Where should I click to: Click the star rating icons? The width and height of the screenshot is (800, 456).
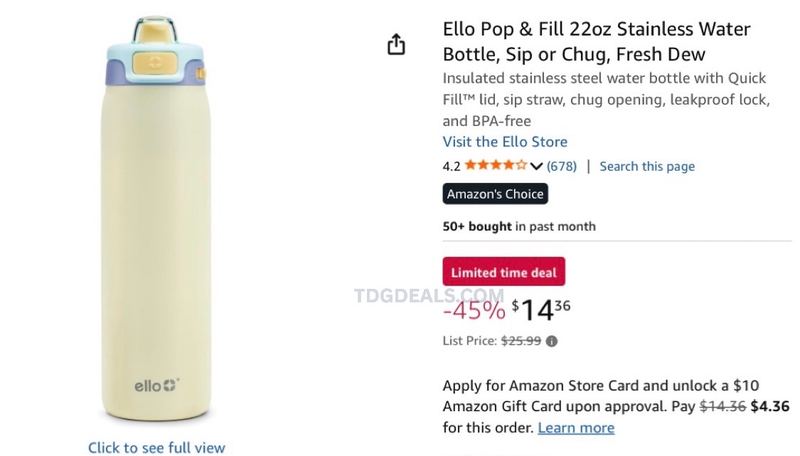pos(495,165)
